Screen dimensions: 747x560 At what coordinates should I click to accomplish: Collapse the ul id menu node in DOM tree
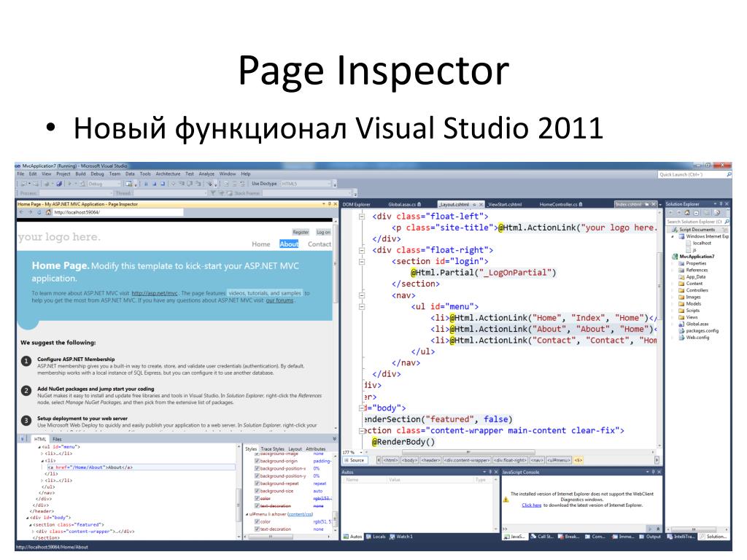pyautogui.click(x=39, y=447)
